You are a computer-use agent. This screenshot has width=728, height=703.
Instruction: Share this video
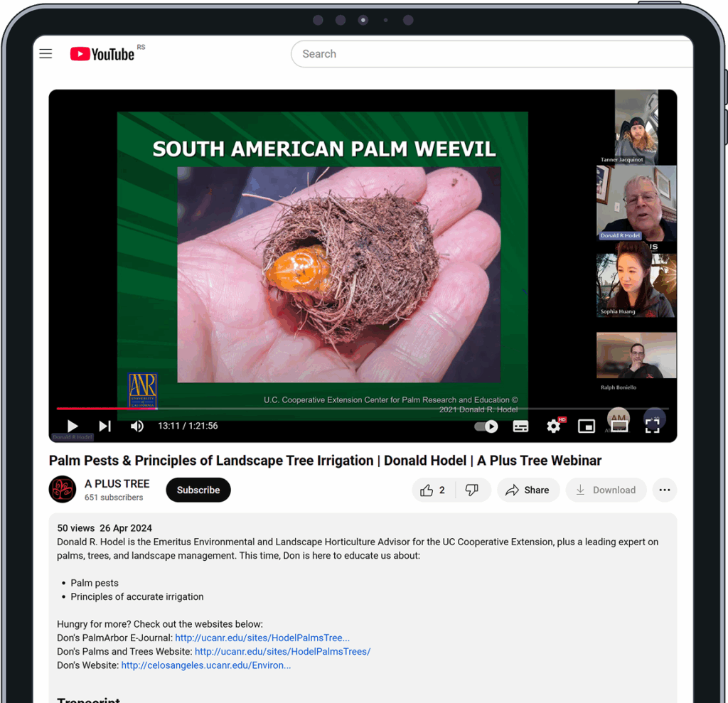528,490
